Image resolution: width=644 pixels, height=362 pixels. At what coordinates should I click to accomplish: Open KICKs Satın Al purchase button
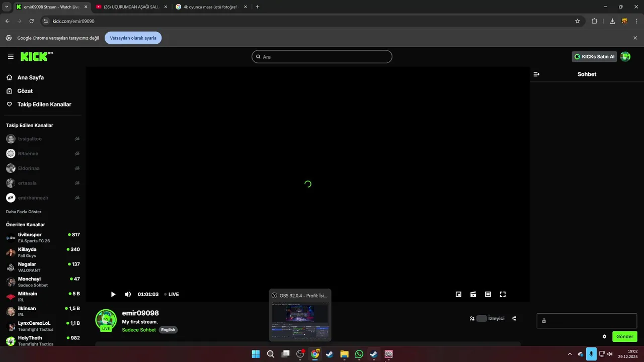point(594,57)
